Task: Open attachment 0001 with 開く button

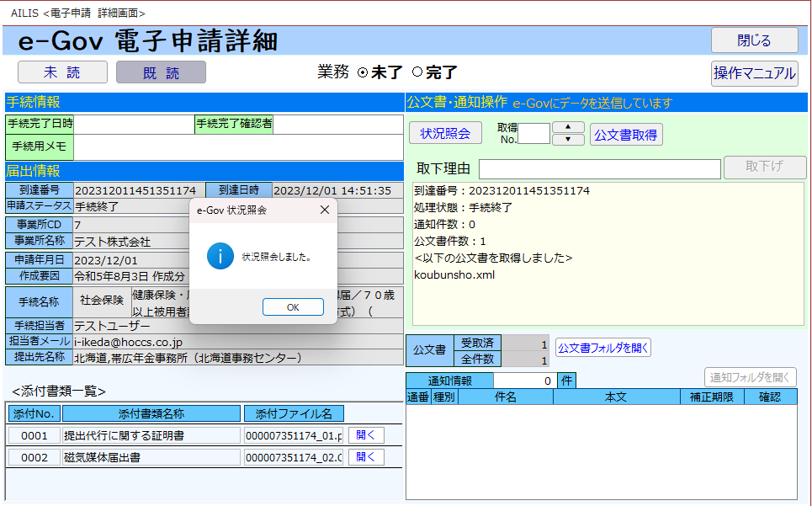Action: [366, 435]
